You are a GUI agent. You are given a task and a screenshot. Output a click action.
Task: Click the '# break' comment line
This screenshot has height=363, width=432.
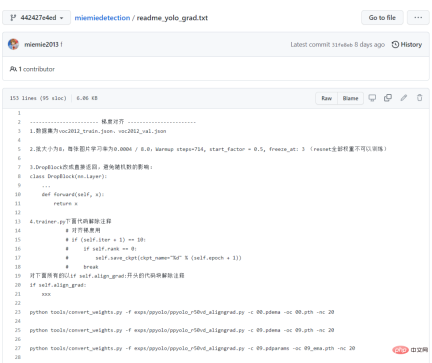click(82, 267)
